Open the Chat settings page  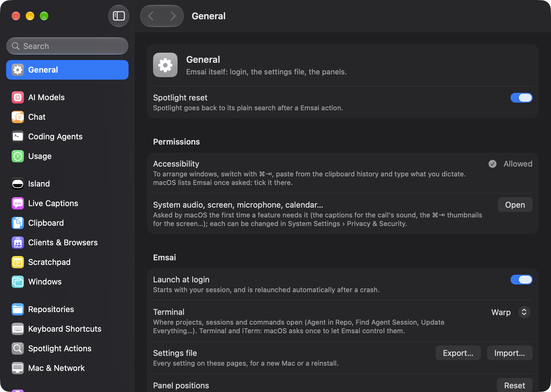click(67, 117)
